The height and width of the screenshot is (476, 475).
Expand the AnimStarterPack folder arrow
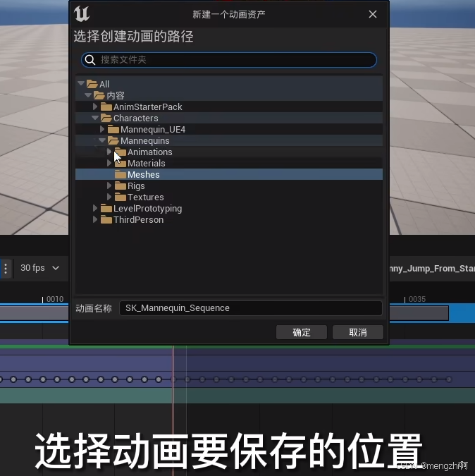[x=95, y=106]
